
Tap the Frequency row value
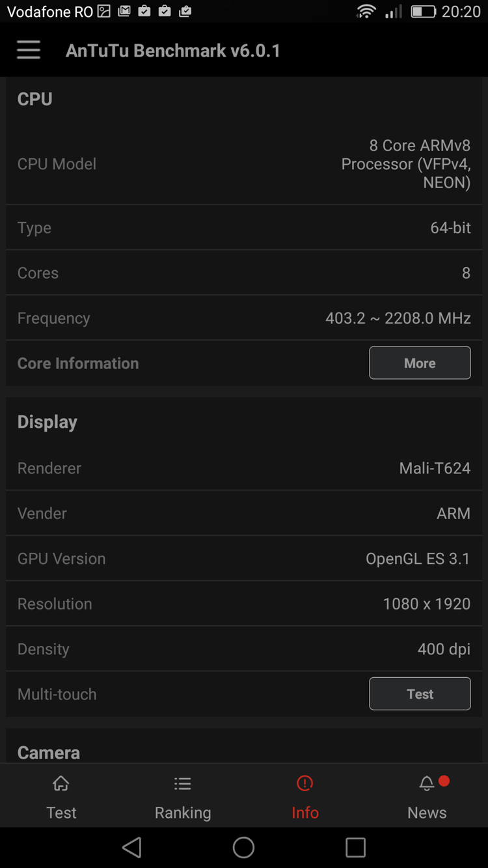pyautogui.click(x=398, y=318)
